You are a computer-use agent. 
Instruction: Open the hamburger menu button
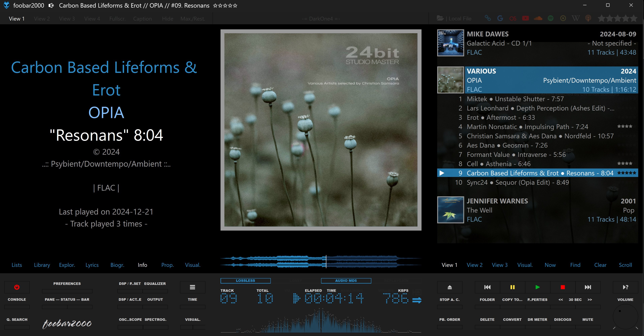192,287
